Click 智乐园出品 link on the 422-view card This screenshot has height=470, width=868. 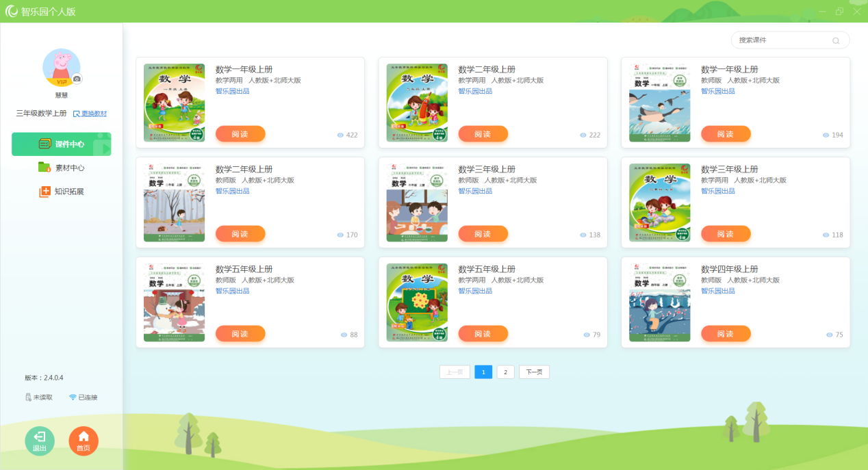click(233, 91)
